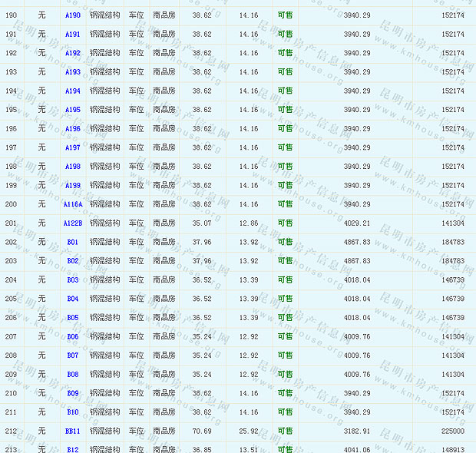
Task: Select the B01 unit link
Action: (x=73, y=242)
